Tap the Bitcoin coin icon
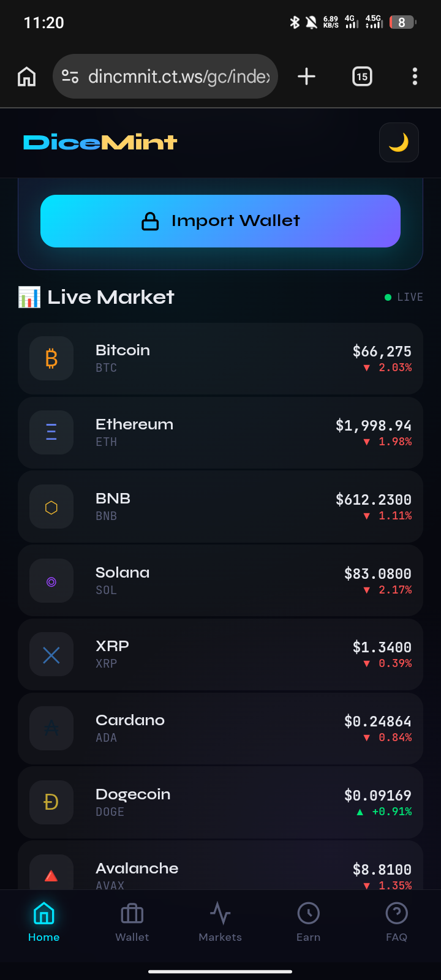Image resolution: width=441 pixels, height=980 pixels. pyautogui.click(x=51, y=358)
